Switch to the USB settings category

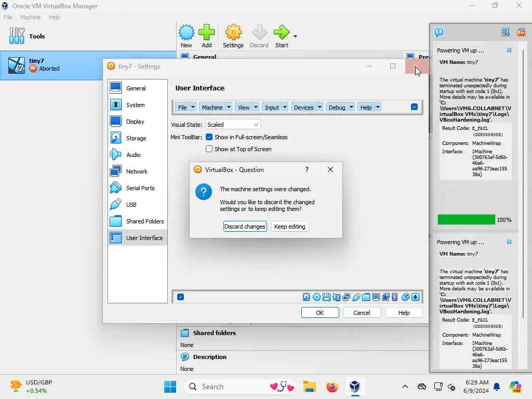[138, 205]
